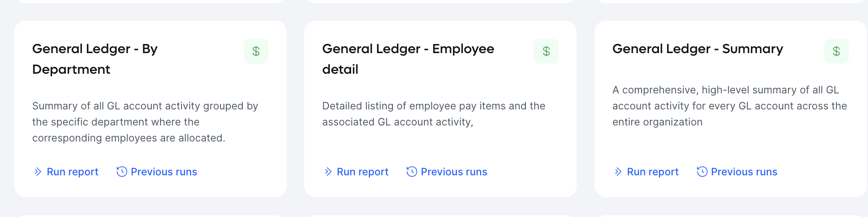Click dollar icon on Summary card
The image size is (868, 217).
tap(836, 51)
